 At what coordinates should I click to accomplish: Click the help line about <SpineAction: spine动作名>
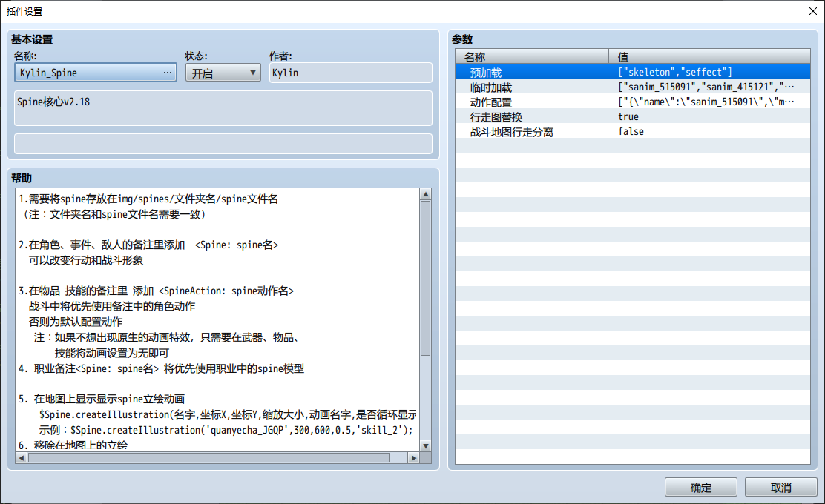click(x=157, y=291)
